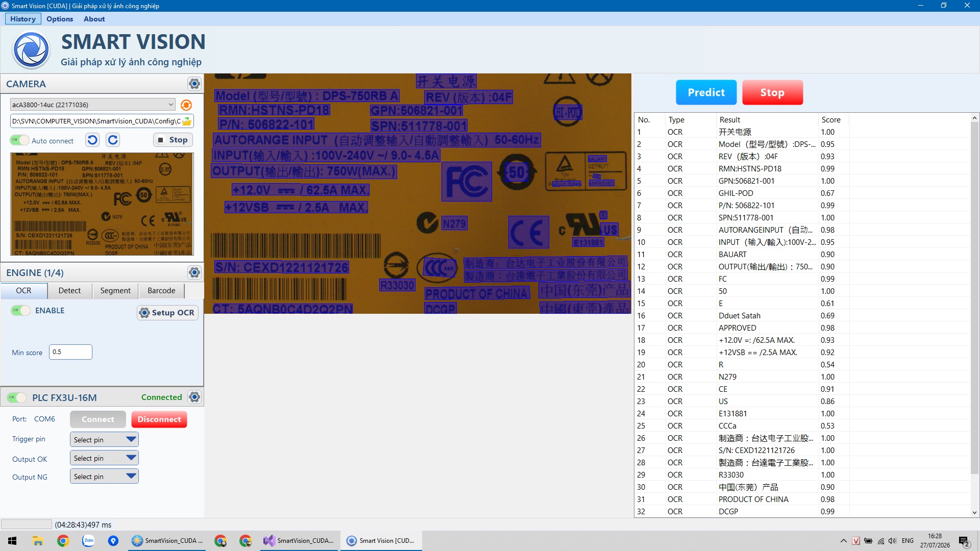Select result row R33030
Screen dimensions: 980x551
[802, 474]
